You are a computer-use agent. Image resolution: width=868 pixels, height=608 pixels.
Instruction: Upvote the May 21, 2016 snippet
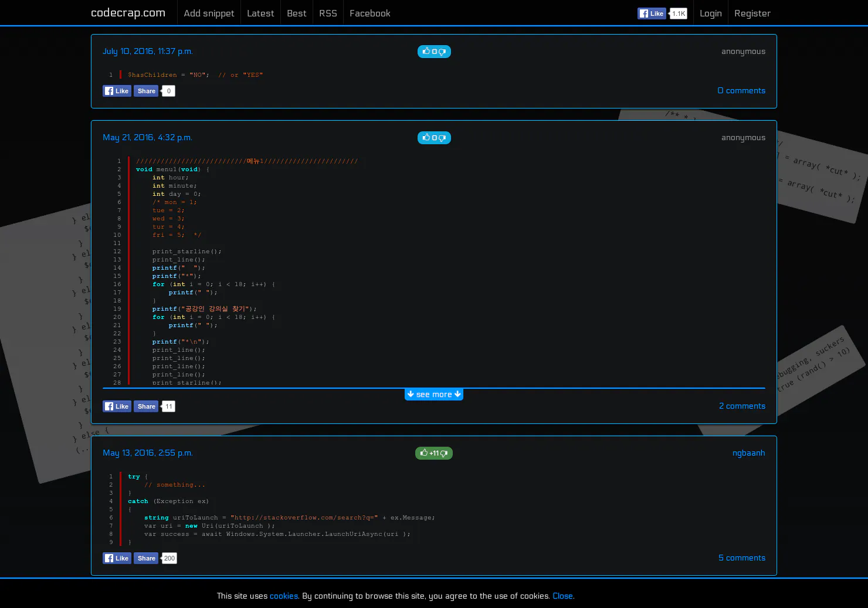click(426, 137)
